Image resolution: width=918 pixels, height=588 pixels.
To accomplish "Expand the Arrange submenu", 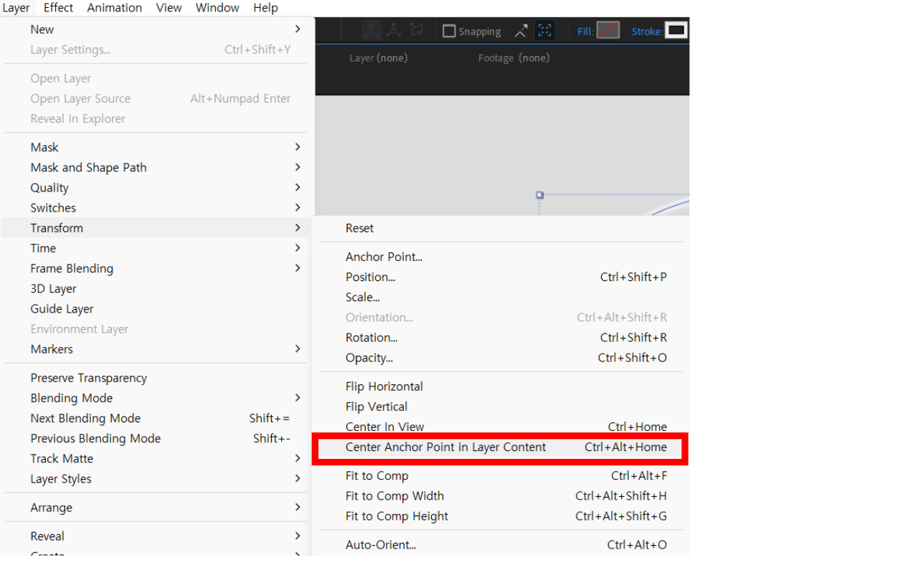I will point(155,507).
